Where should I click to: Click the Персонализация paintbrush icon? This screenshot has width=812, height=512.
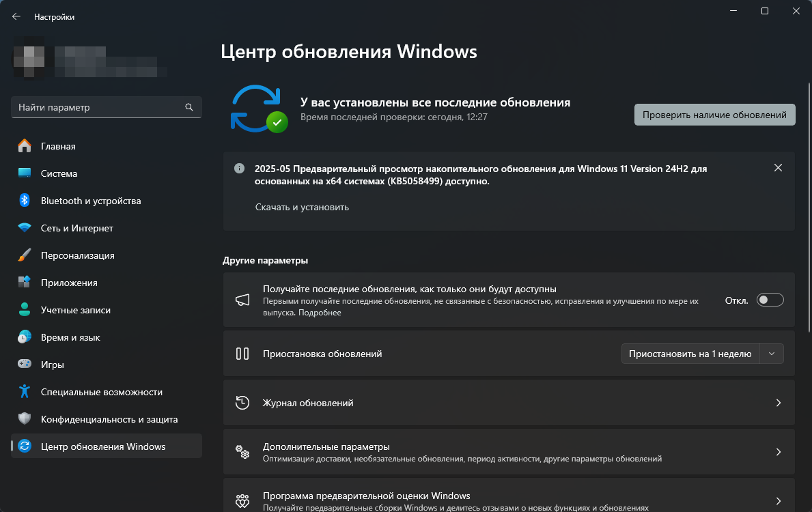[x=25, y=255]
